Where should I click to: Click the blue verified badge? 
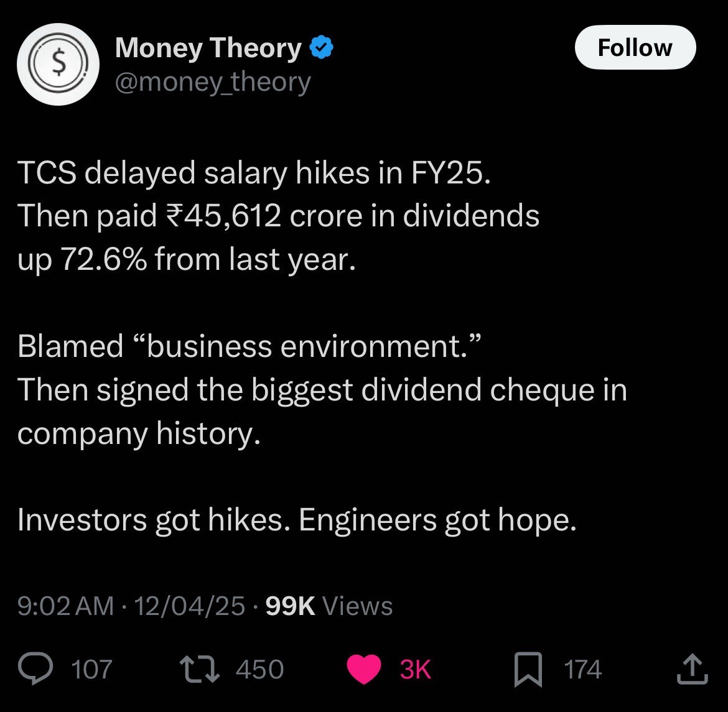(322, 47)
